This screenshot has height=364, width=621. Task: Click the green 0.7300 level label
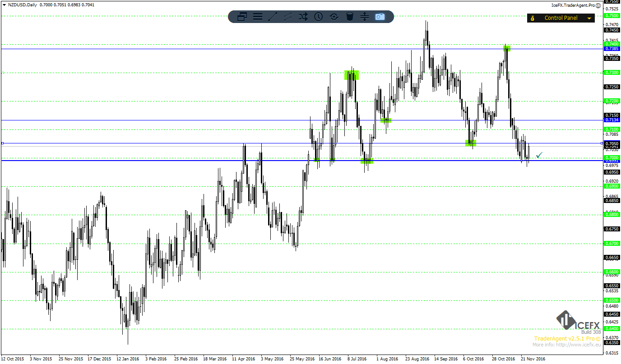[612, 73]
